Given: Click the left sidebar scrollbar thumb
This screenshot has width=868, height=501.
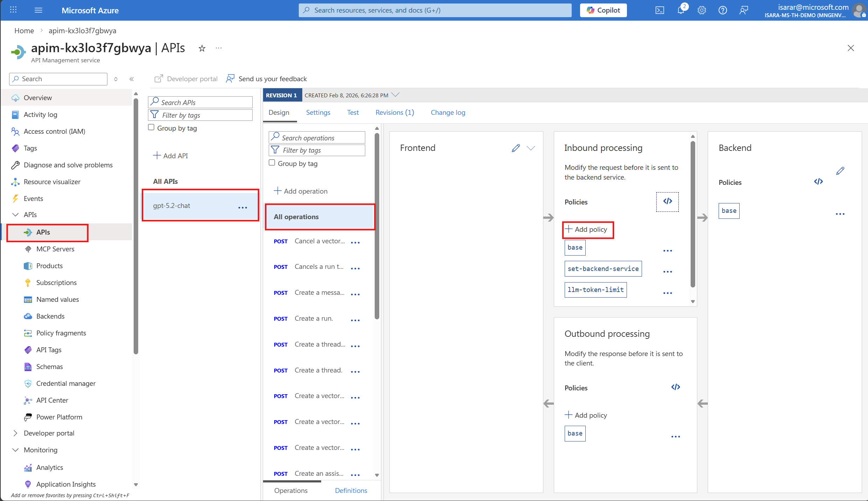Looking at the screenshot, I should [x=136, y=226].
